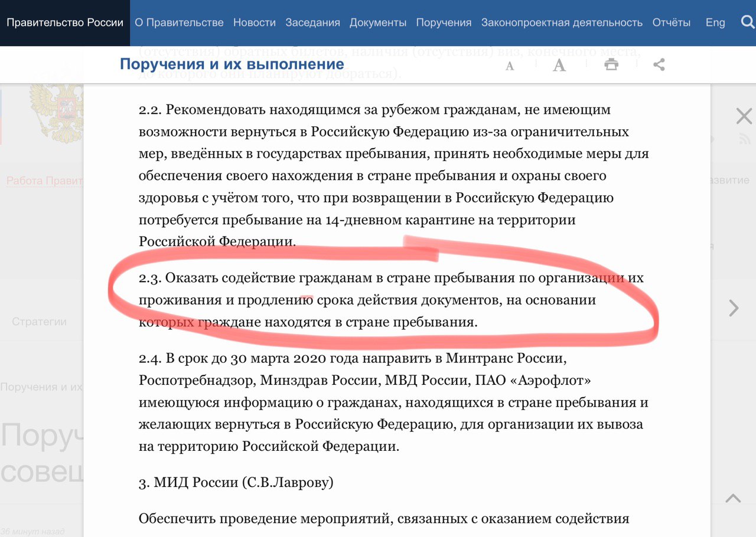Increase font size with large A

click(559, 65)
